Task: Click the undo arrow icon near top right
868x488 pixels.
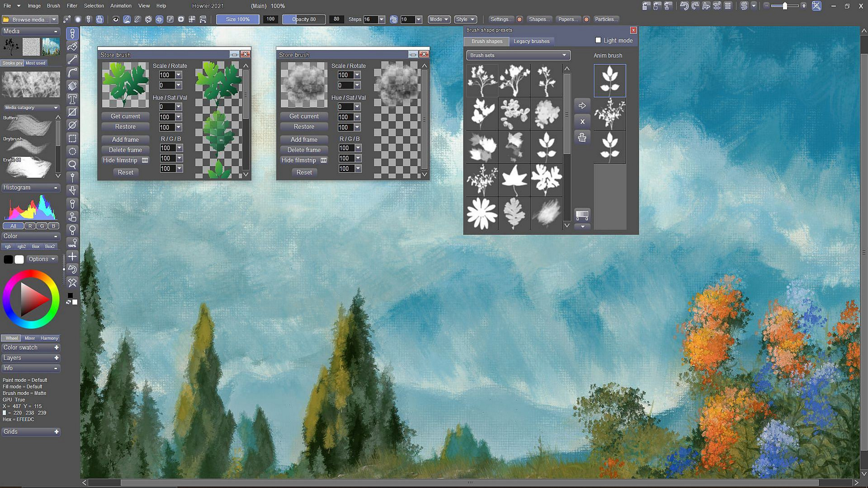Action: pos(684,6)
